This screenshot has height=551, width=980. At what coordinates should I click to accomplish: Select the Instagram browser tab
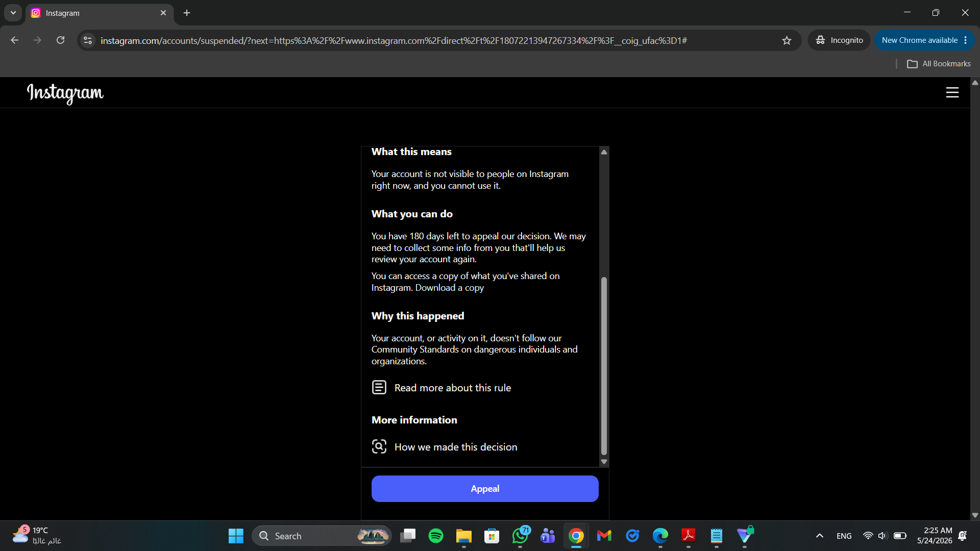pos(97,13)
